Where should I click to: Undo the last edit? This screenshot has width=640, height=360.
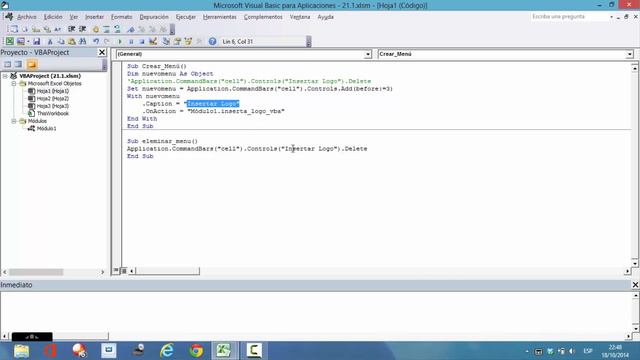[96, 41]
